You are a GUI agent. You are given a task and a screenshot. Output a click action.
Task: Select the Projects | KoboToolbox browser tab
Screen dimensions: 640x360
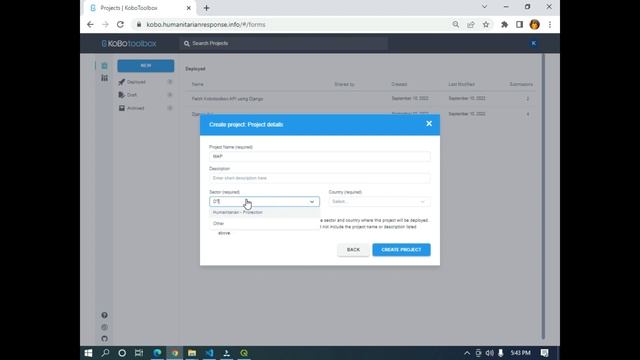(x=140, y=8)
